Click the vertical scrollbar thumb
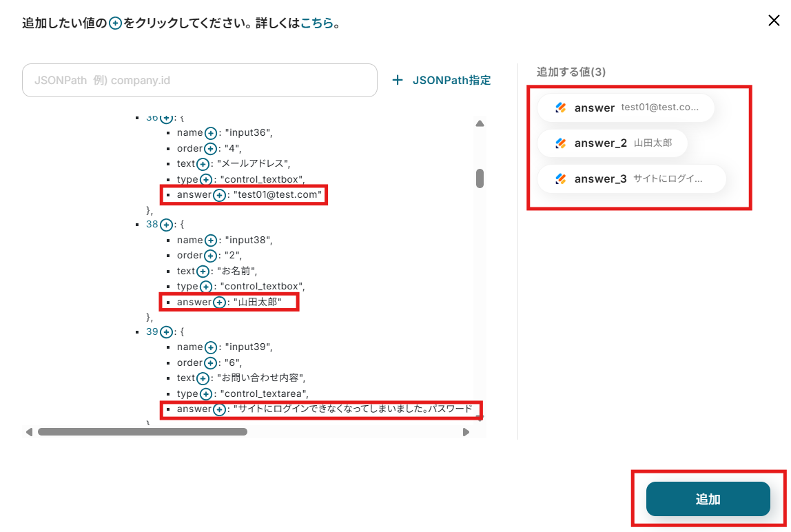Screen dimensions: 791x532 click(480, 178)
